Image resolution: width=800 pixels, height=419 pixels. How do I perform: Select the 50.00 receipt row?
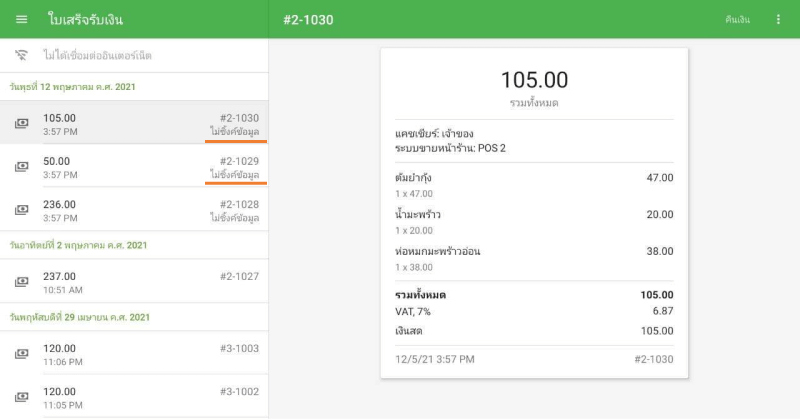click(x=134, y=166)
